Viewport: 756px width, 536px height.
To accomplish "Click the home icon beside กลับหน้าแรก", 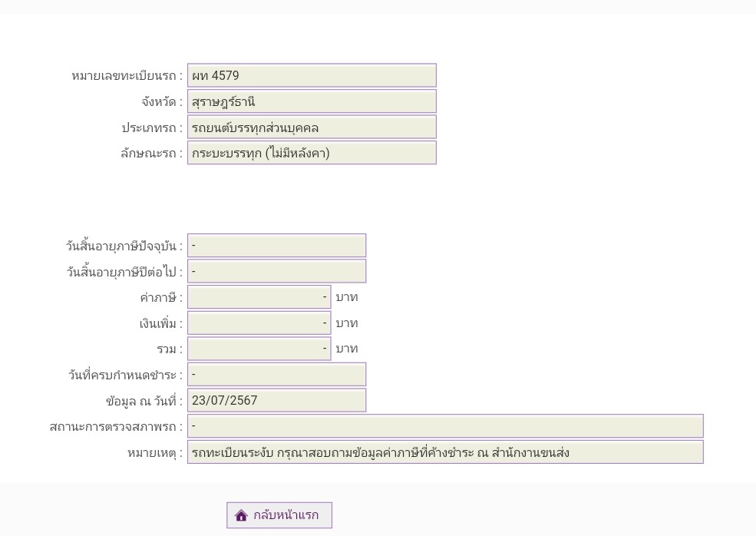I will (x=241, y=515).
